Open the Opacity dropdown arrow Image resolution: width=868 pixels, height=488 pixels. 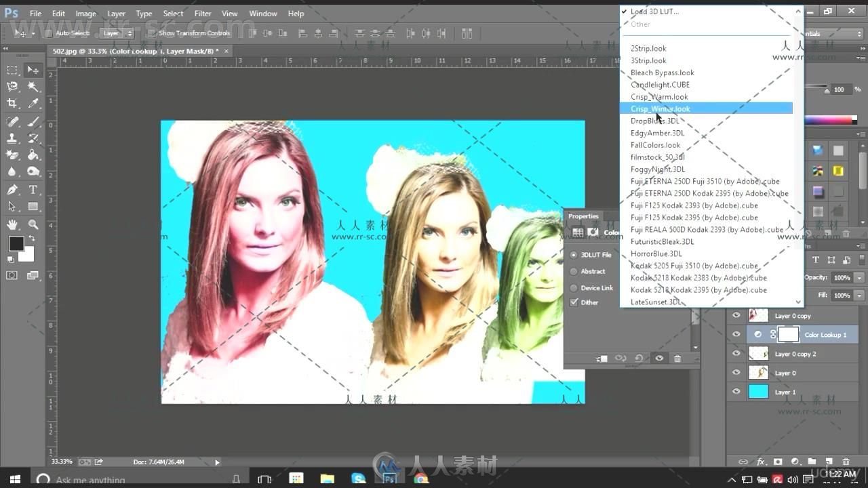pyautogui.click(x=859, y=278)
